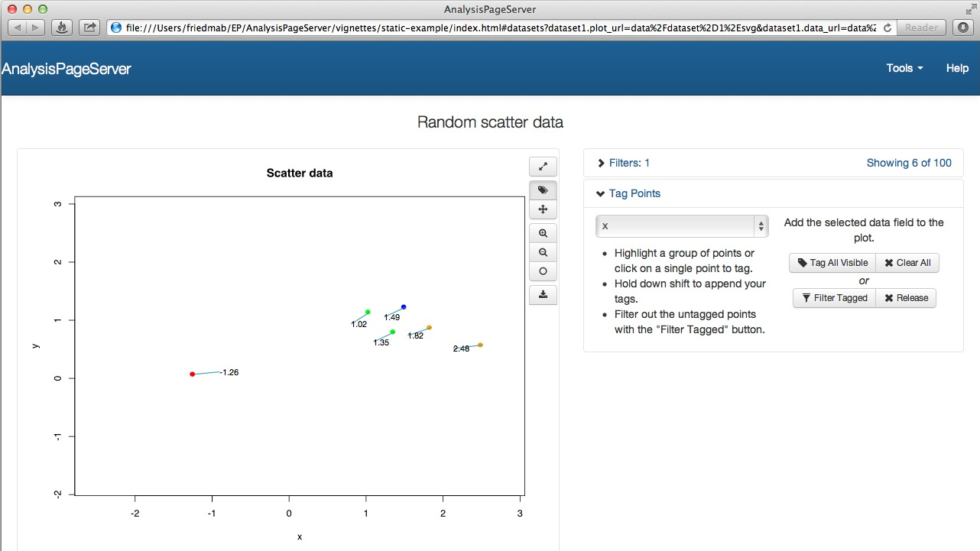Click the Release button

[906, 298]
